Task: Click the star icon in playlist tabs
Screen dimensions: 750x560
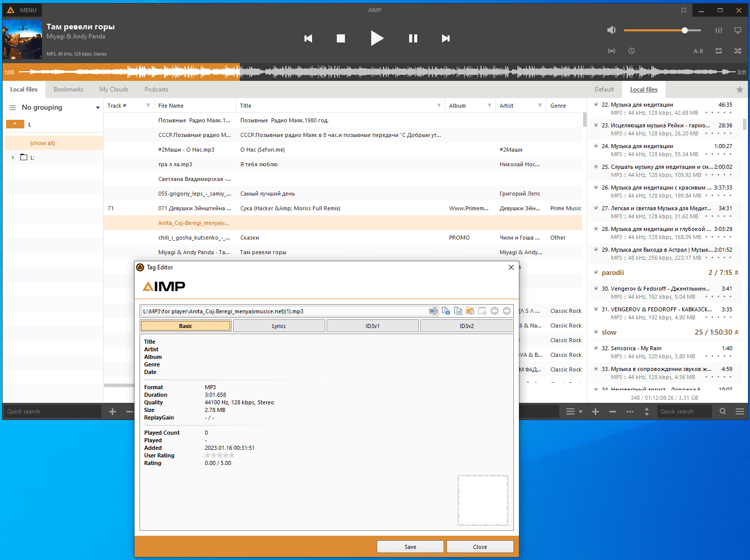Action: click(x=739, y=89)
